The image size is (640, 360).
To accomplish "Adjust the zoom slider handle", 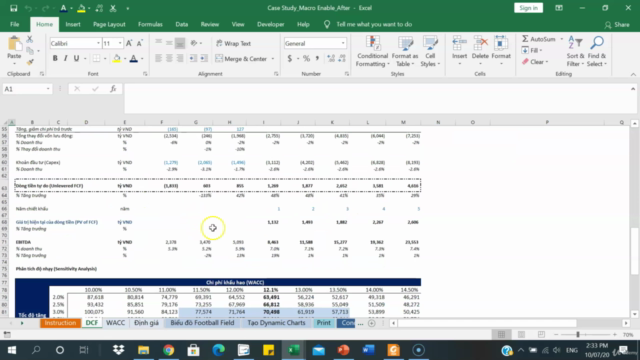I will click(x=578, y=335).
